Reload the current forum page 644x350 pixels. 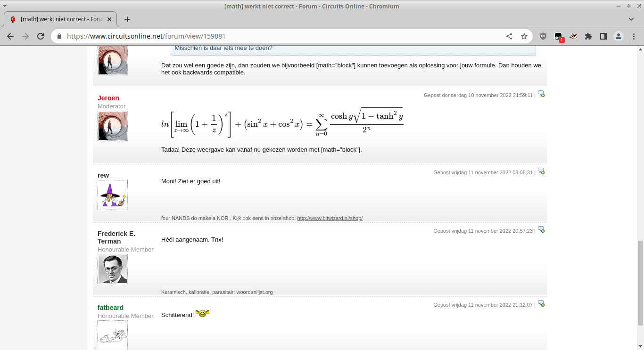tap(41, 36)
